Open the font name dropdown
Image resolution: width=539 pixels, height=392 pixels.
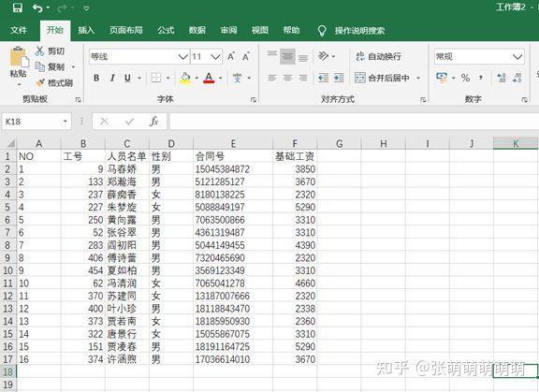click(182, 57)
